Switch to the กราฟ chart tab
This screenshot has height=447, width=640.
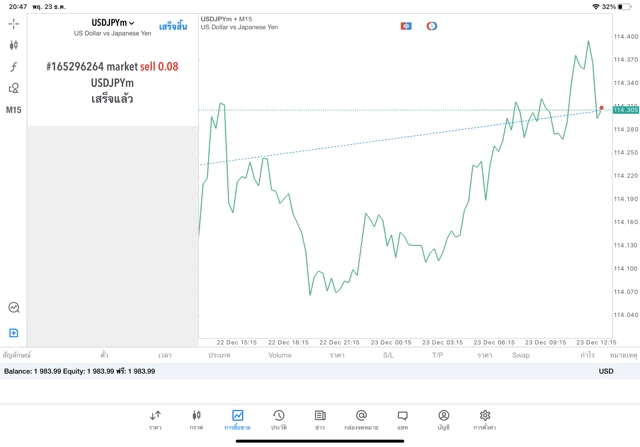(x=196, y=420)
